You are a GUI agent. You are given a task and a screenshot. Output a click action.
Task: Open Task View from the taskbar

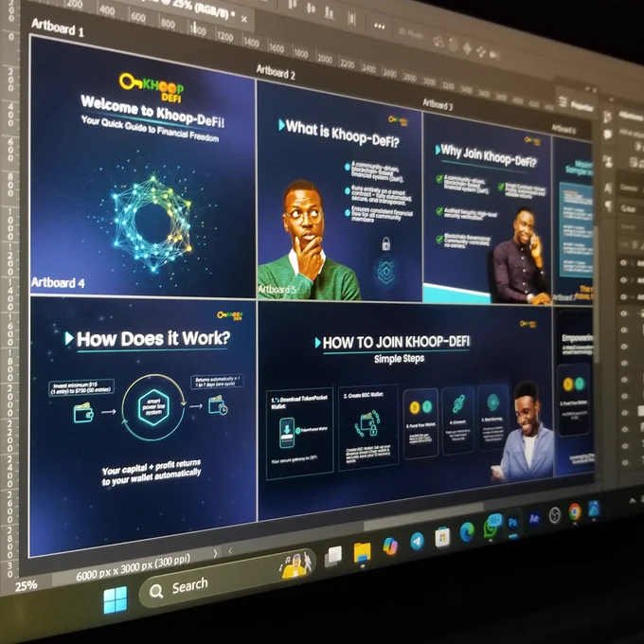pos(333,557)
